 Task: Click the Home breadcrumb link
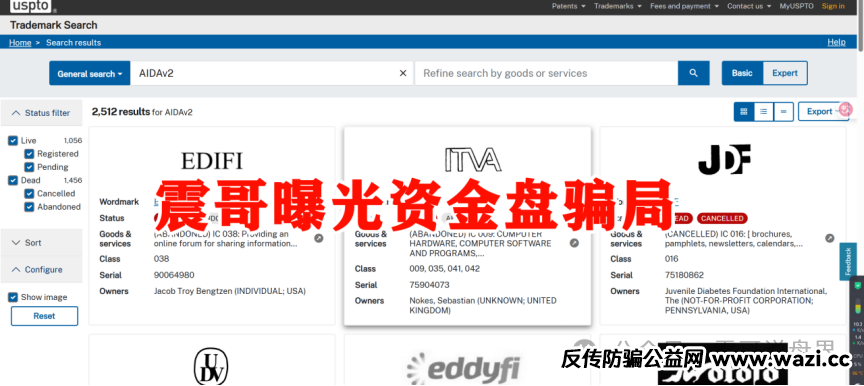(20, 42)
